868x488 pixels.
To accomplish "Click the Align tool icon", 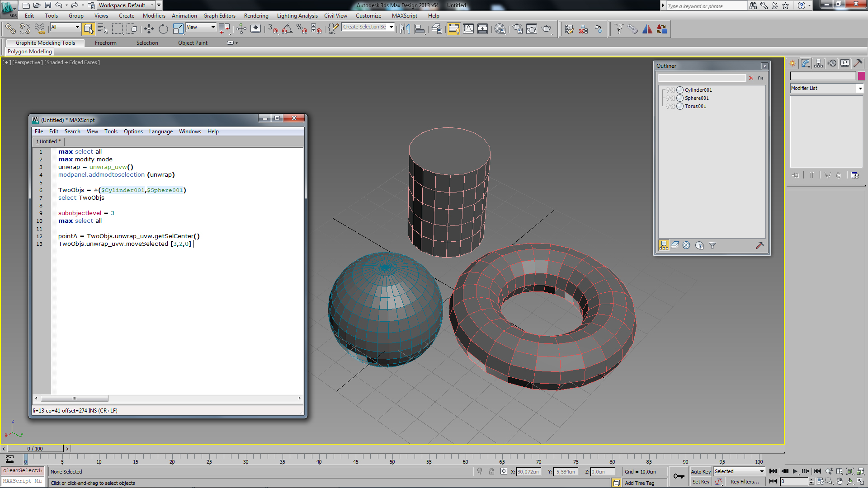I will (x=420, y=29).
